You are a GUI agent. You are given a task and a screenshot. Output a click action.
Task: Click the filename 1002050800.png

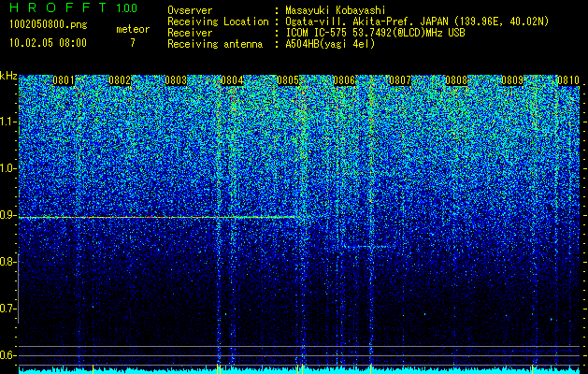pos(49,24)
